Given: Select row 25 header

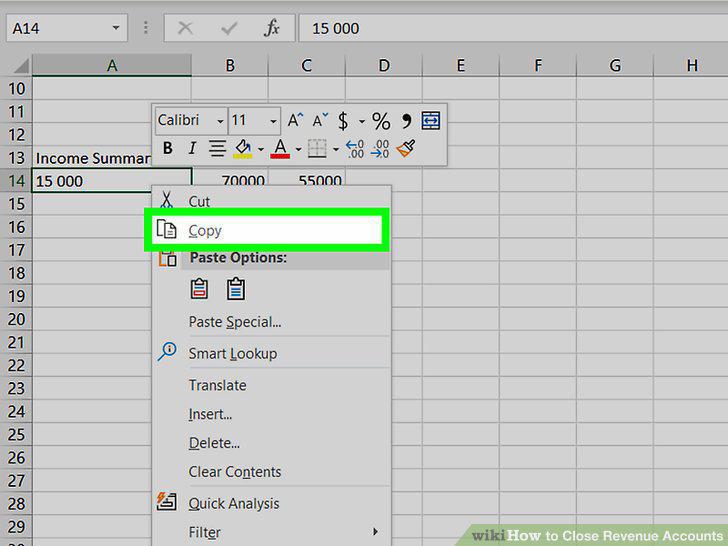Looking at the screenshot, I should 16,435.
